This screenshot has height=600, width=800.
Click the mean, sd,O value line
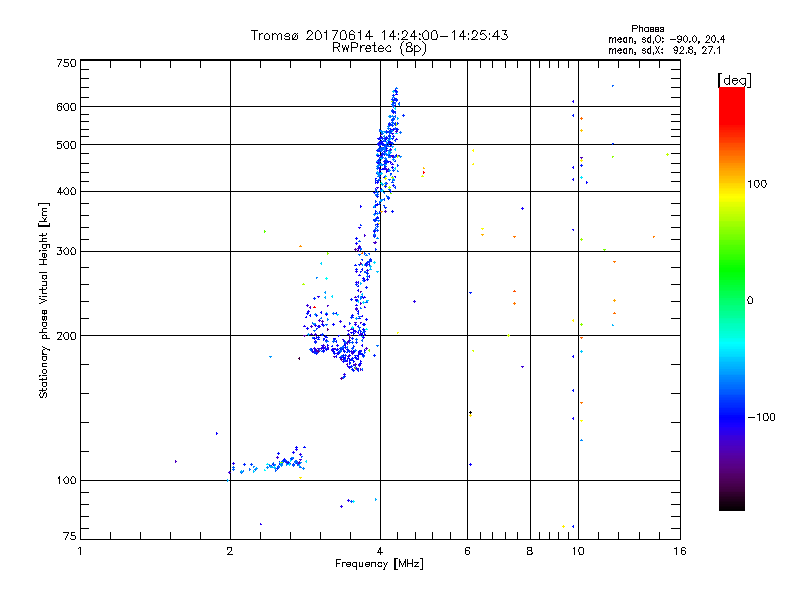(667, 39)
